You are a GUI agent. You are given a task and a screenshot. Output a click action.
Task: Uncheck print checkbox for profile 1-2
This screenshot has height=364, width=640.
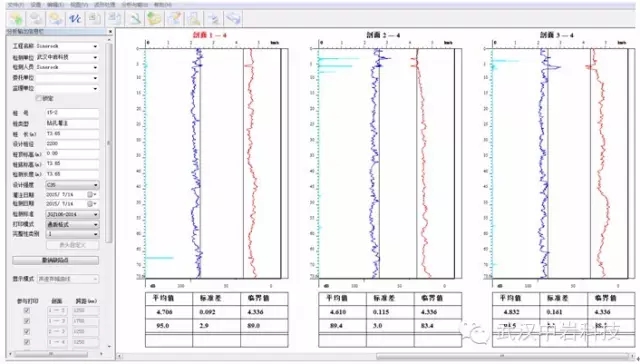[27, 311]
